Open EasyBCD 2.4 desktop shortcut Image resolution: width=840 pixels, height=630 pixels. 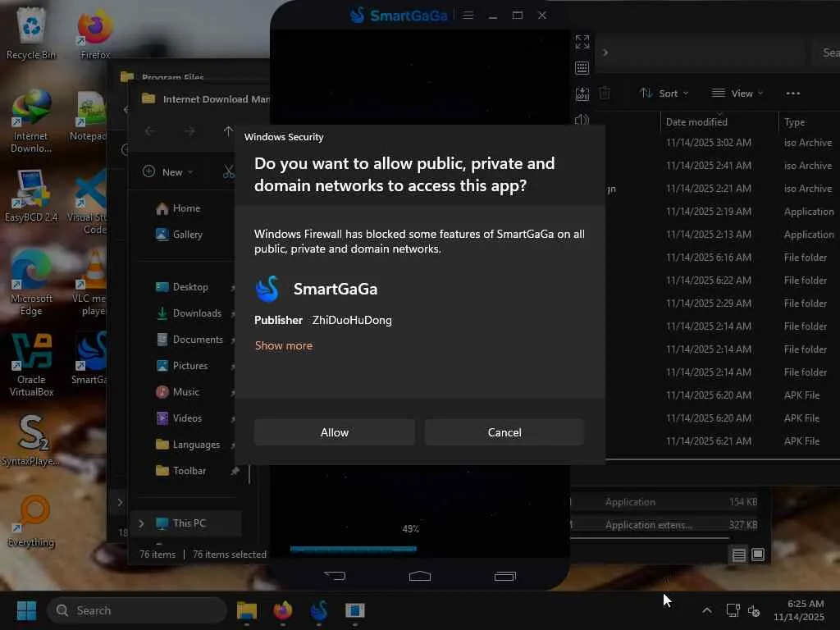(x=31, y=196)
